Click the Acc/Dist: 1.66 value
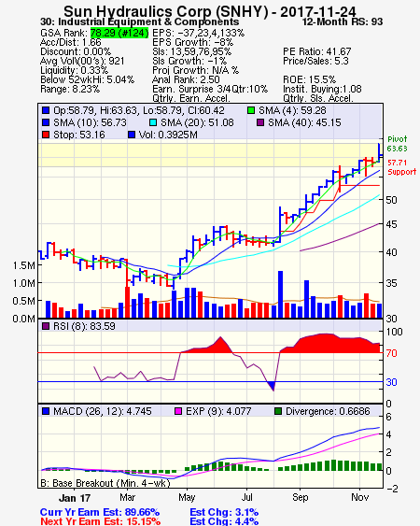Image resolution: width=420 pixels, height=526 pixels. tap(70, 42)
